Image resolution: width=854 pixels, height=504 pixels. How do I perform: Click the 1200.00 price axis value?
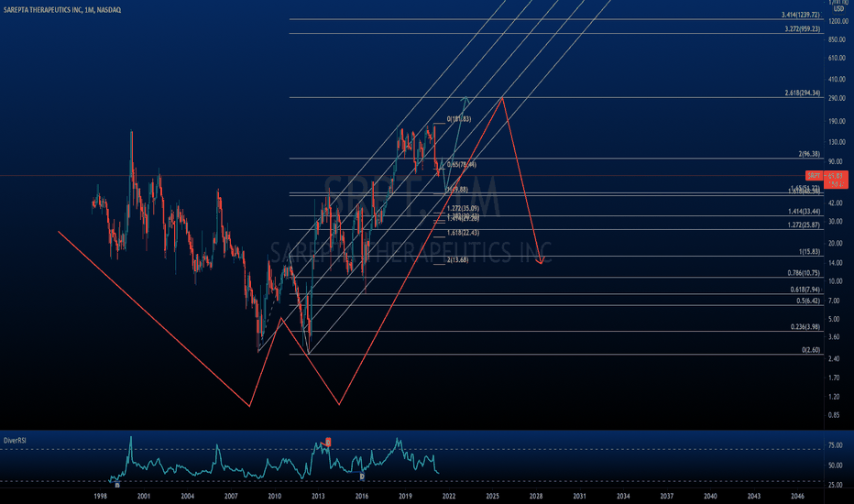click(x=838, y=21)
